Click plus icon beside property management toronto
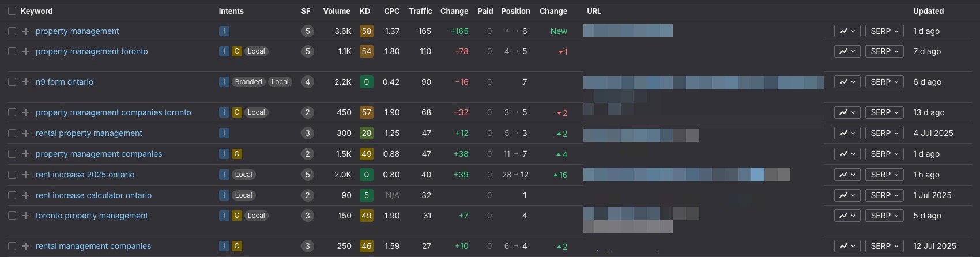The width and height of the screenshot is (980, 257). pos(26,51)
